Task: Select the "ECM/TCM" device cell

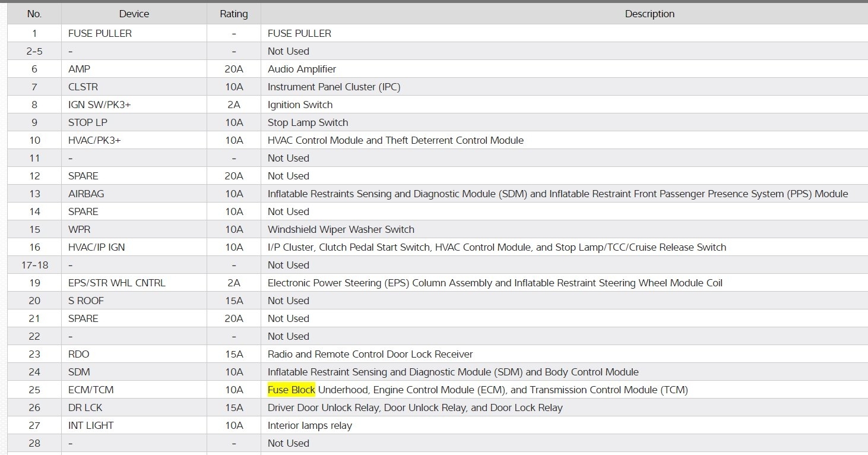Action: tap(91, 390)
